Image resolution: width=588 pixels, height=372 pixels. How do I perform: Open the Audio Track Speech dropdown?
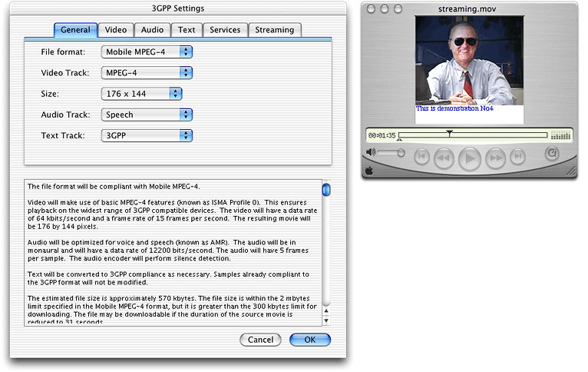[147, 115]
